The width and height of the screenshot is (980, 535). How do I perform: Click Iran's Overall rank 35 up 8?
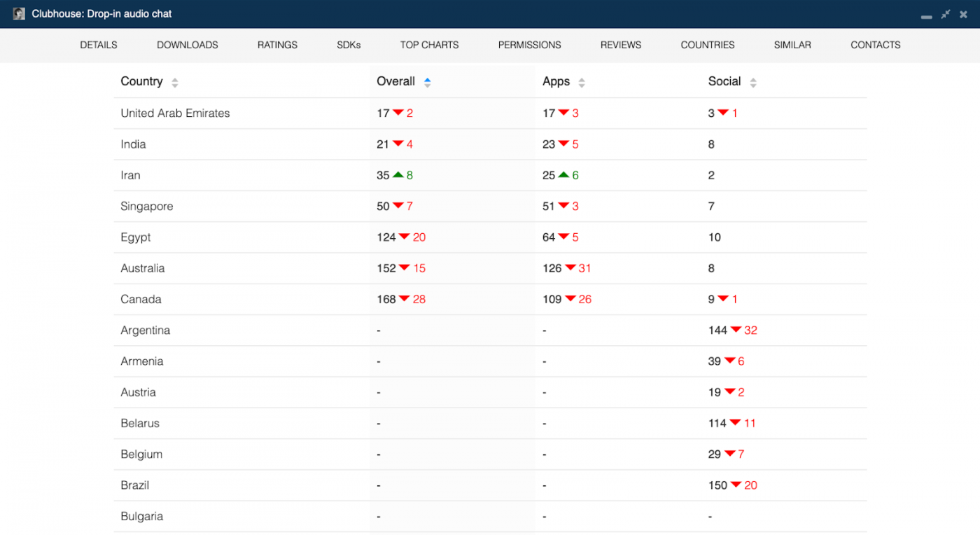point(395,175)
